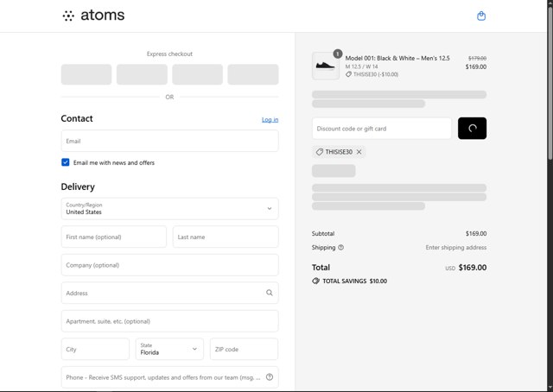Viewport: 553px width, 392px height.
Task: Click the Last name field
Action: tap(226, 237)
